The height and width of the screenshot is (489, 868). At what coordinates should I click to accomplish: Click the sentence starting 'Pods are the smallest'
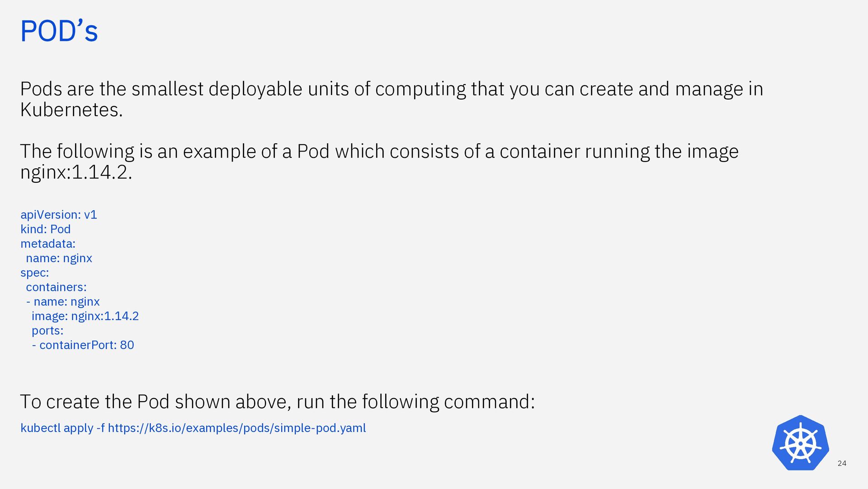click(x=392, y=99)
